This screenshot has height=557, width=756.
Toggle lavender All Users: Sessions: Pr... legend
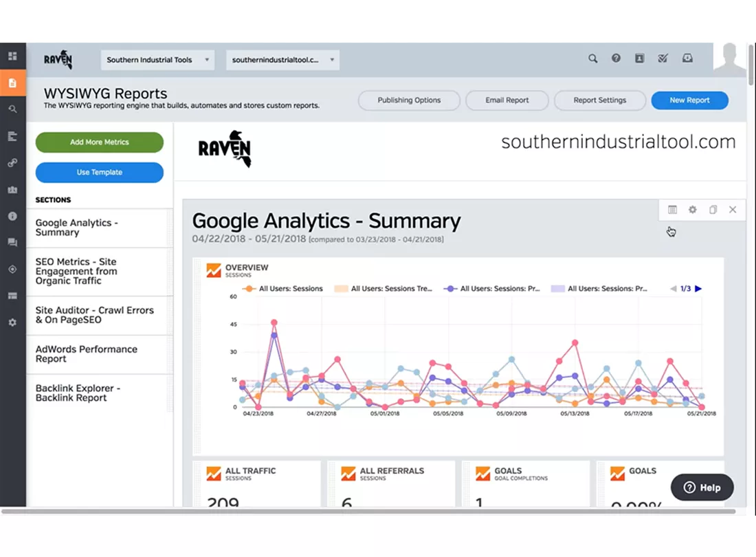599,288
